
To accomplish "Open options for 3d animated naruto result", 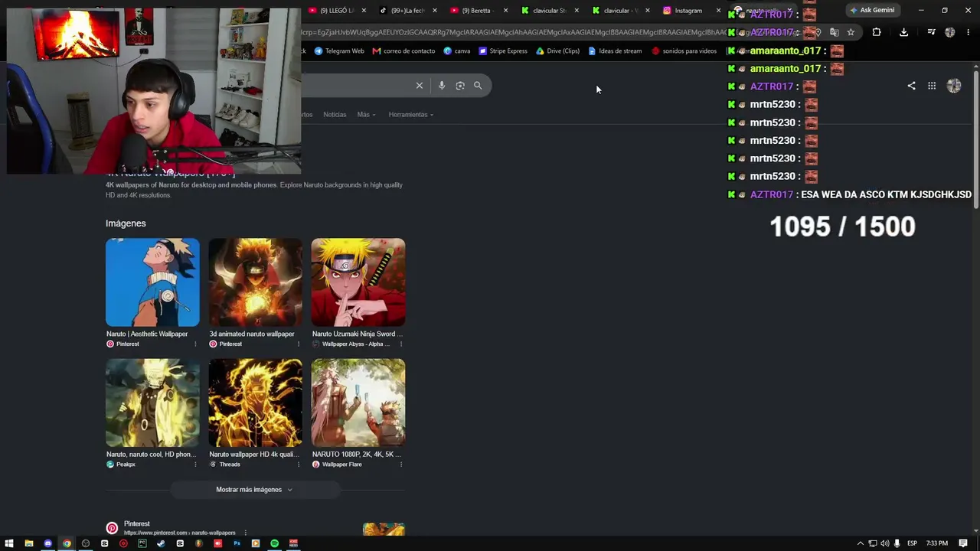I will pos(298,344).
